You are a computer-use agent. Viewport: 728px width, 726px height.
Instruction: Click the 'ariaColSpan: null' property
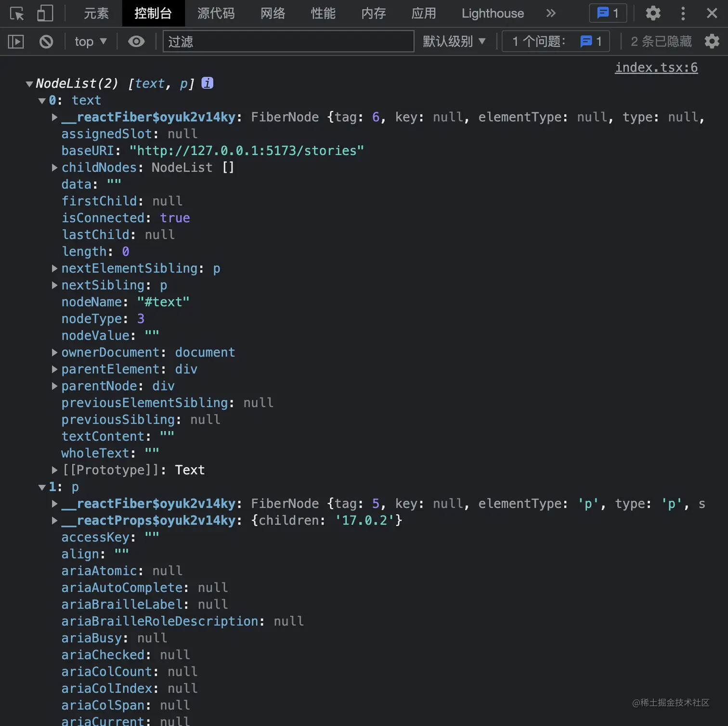126,705
